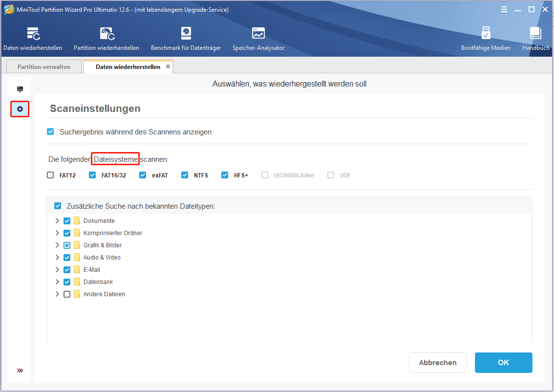
Task: Open the Handbuch manual
Action: pyautogui.click(x=535, y=39)
